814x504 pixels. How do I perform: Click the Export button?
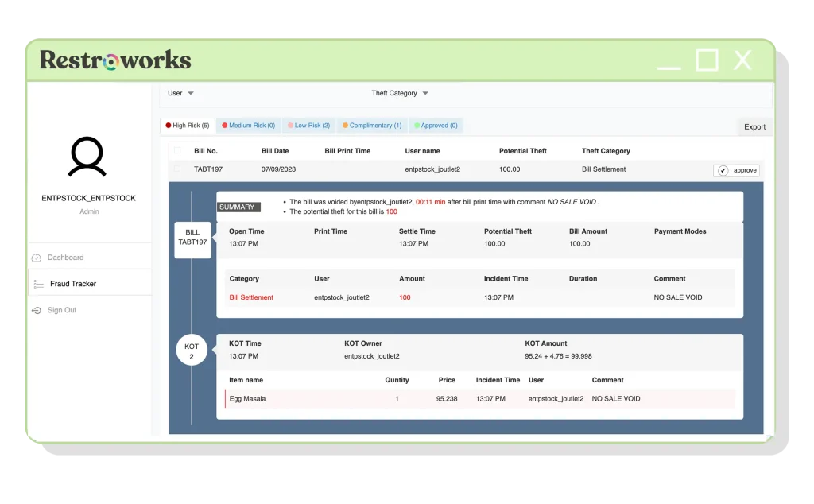(754, 126)
